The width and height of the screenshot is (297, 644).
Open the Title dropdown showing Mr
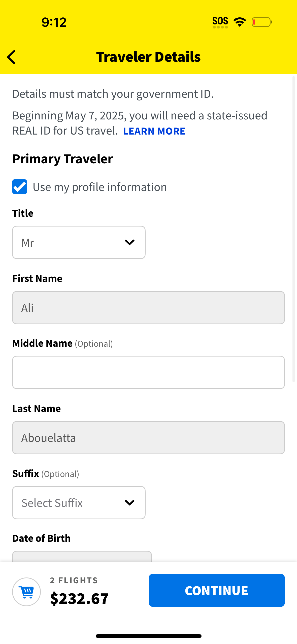point(79,242)
